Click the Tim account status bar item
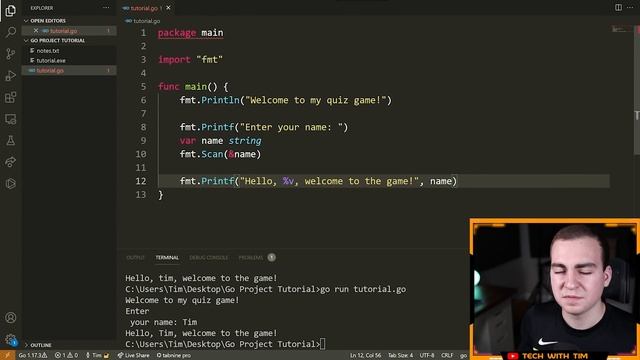 (97, 355)
